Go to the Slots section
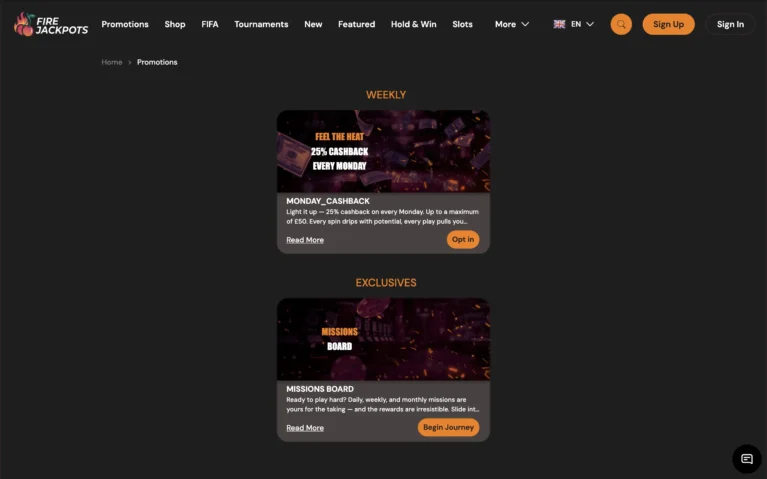Image resolution: width=767 pixels, height=479 pixels. click(x=462, y=24)
